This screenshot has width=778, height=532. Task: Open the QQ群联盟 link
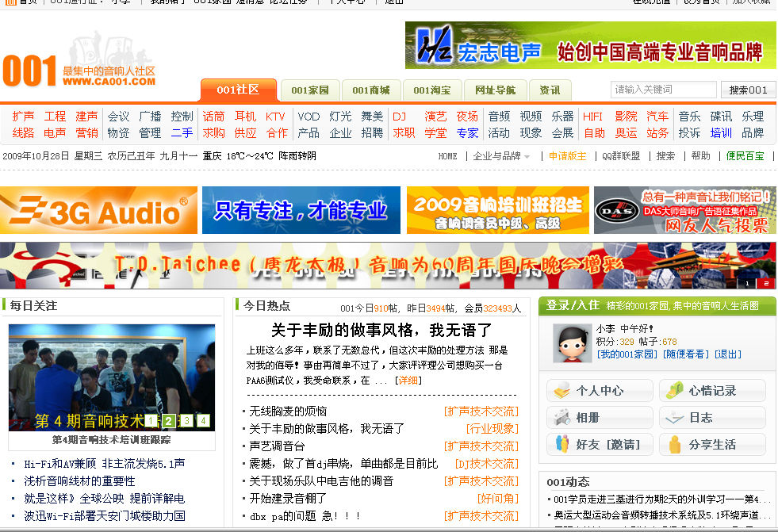(x=621, y=156)
